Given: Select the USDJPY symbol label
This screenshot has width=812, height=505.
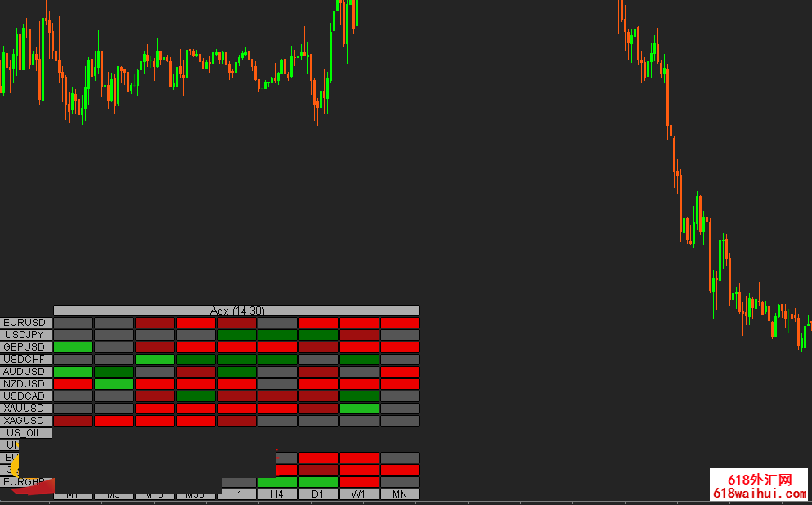Looking at the screenshot, I should point(25,335).
